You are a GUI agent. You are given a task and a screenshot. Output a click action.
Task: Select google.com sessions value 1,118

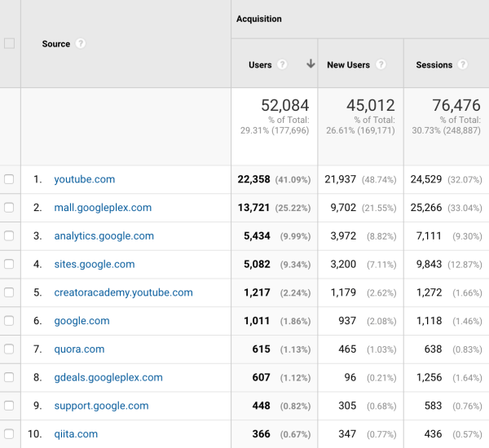[x=430, y=321]
